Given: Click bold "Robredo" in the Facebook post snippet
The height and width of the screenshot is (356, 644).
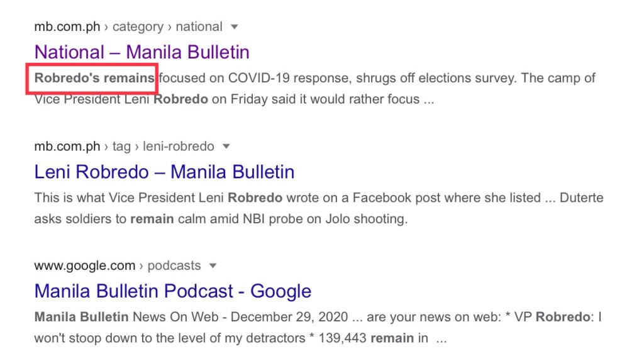Looking at the screenshot, I should (255, 198).
